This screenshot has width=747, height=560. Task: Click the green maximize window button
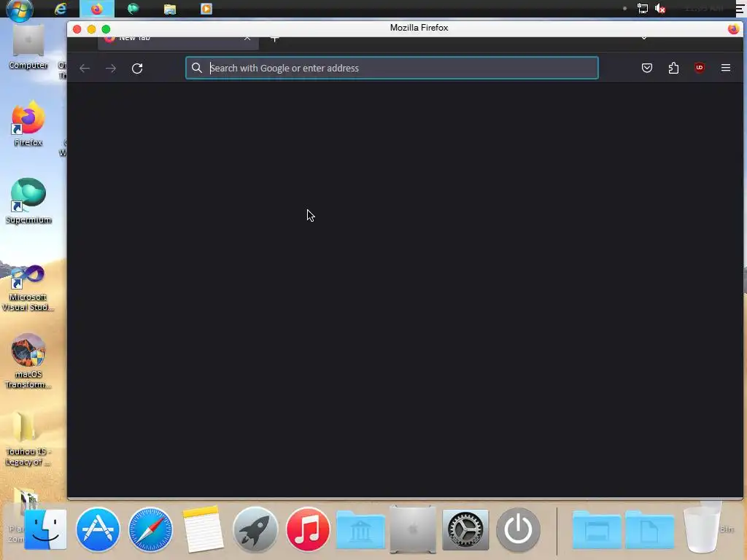107,29
